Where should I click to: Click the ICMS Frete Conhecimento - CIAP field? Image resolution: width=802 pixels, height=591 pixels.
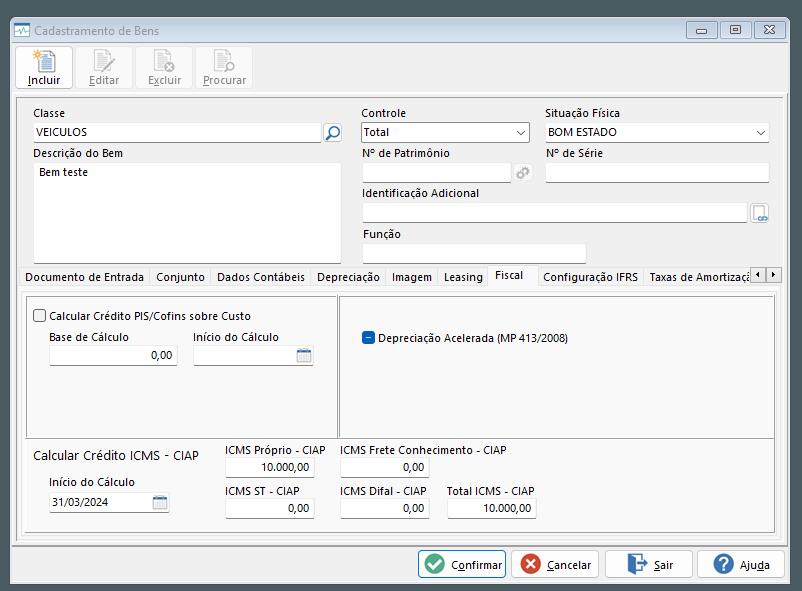coord(385,467)
